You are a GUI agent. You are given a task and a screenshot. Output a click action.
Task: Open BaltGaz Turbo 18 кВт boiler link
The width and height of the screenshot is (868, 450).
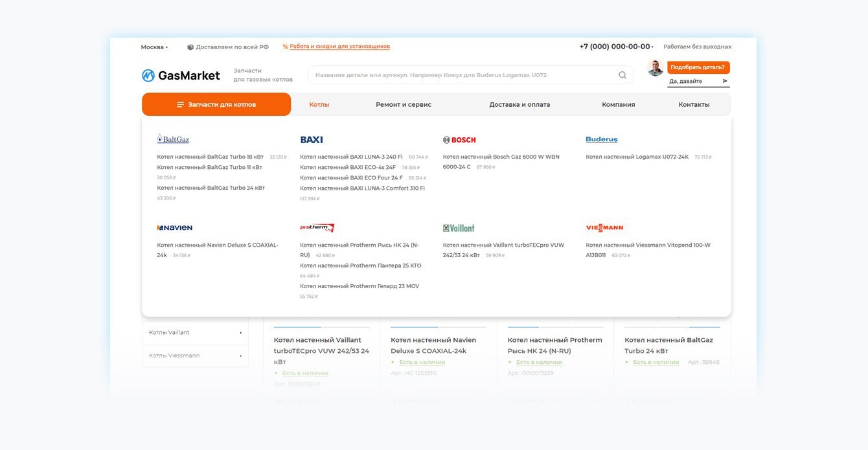pyautogui.click(x=211, y=157)
